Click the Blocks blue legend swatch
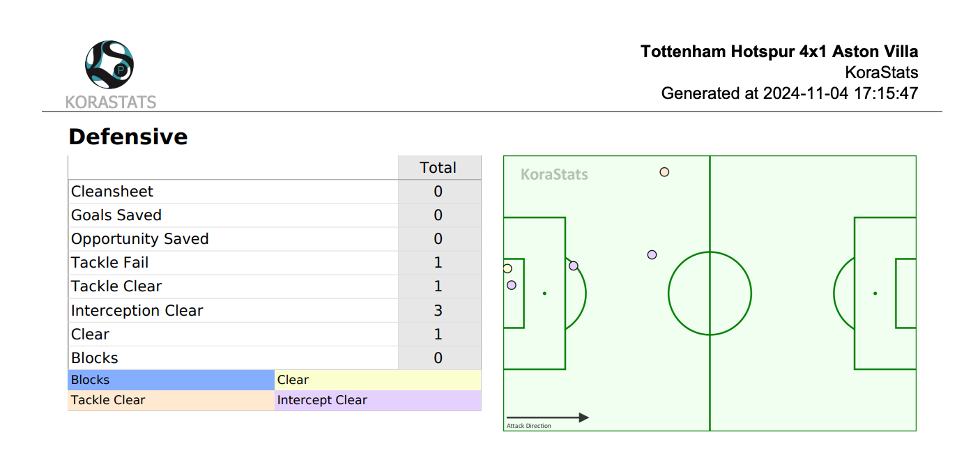Image resolution: width=980 pixels, height=453 pixels. point(171,380)
